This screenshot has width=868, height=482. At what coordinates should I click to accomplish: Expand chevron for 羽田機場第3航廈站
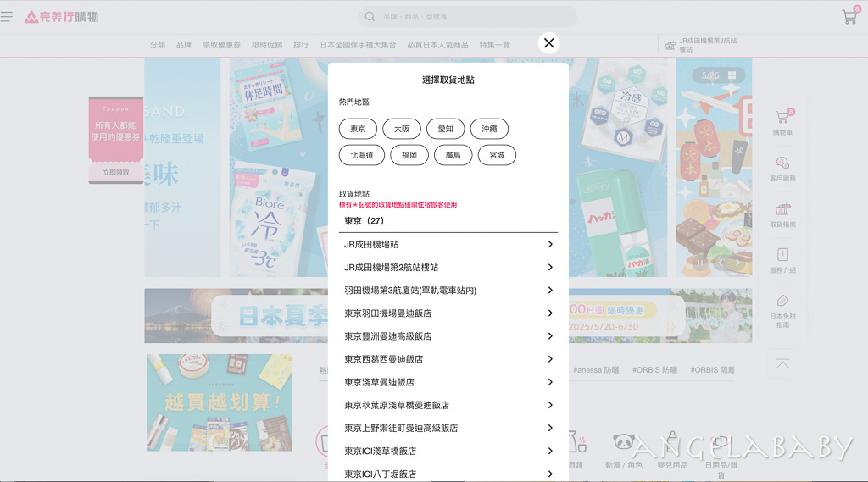pos(549,290)
